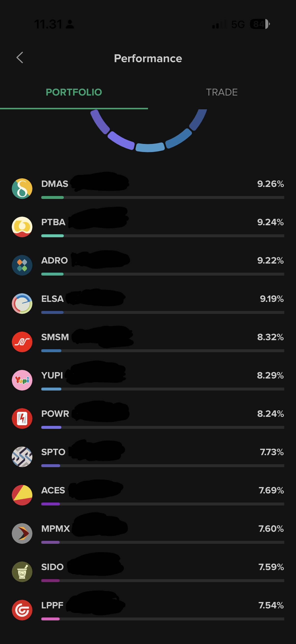This screenshot has height=644, width=296.
Task: Tap the SIDO mortar logo
Action: pos(22,572)
